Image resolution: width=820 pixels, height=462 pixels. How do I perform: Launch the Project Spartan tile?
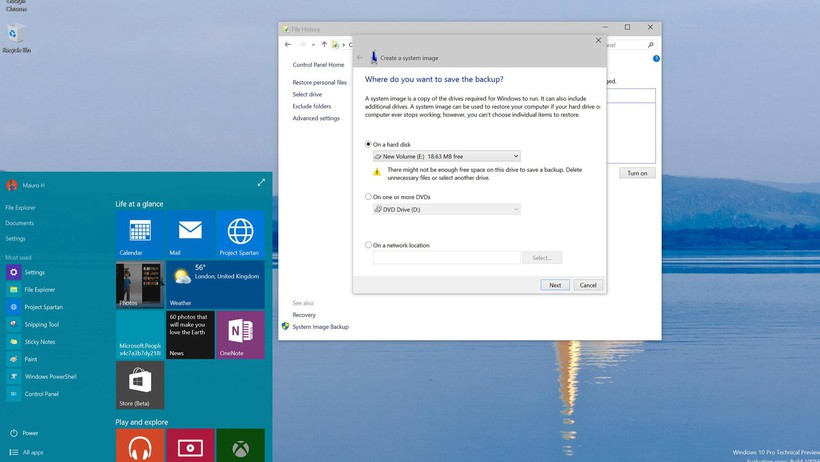pyautogui.click(x=240, y=234)
